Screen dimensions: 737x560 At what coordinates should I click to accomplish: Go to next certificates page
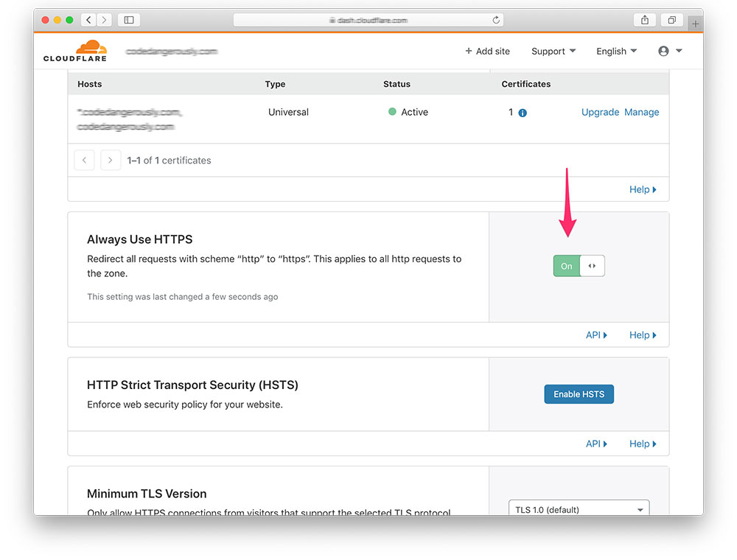pos(111,160)
